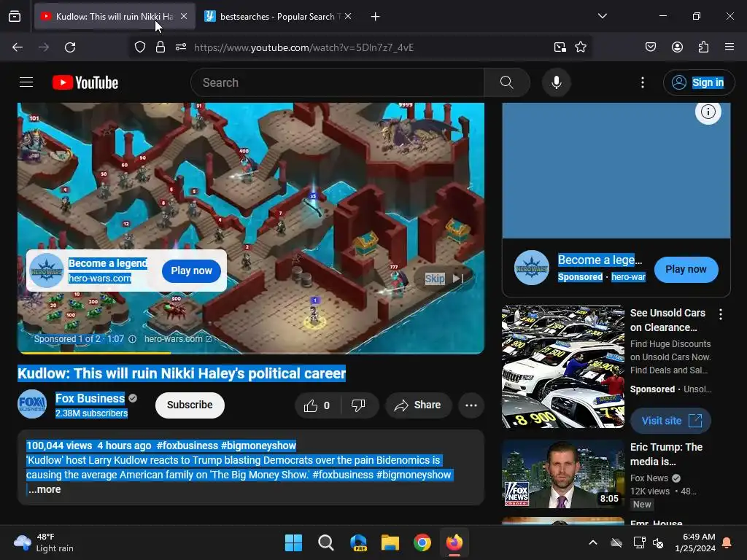Click Visit site on Unsold Cars ad
747x560 pixels.
(671, 421)
